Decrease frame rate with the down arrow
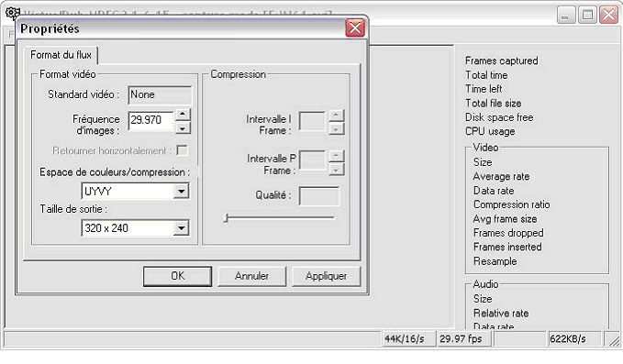This screenshot has width=623, height=364. pos(183,128)
